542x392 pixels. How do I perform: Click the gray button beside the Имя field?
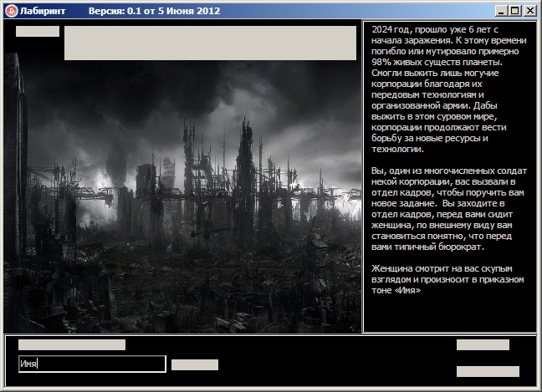tap(195, 364)
